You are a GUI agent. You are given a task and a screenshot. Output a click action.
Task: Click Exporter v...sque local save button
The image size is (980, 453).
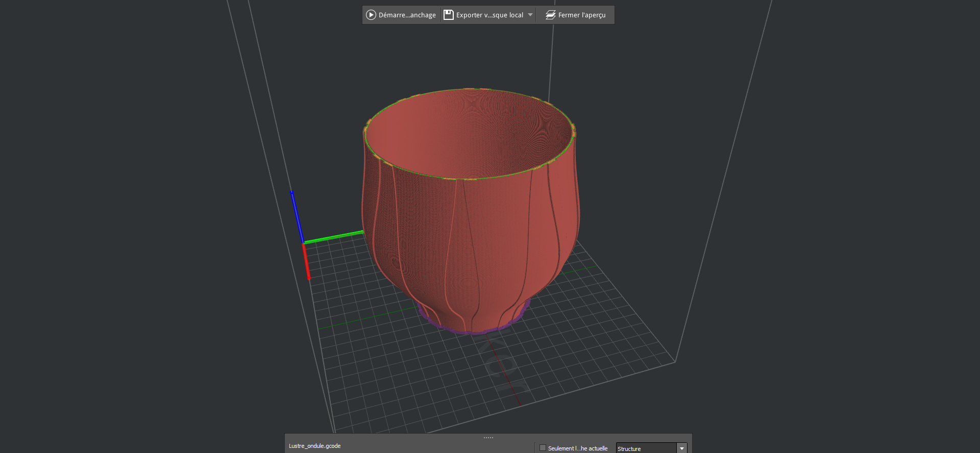pyautogui.click(x=483, y=15)
